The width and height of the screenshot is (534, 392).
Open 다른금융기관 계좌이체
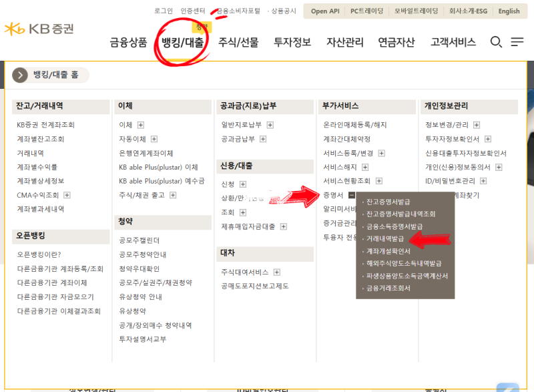coord(52,282)
